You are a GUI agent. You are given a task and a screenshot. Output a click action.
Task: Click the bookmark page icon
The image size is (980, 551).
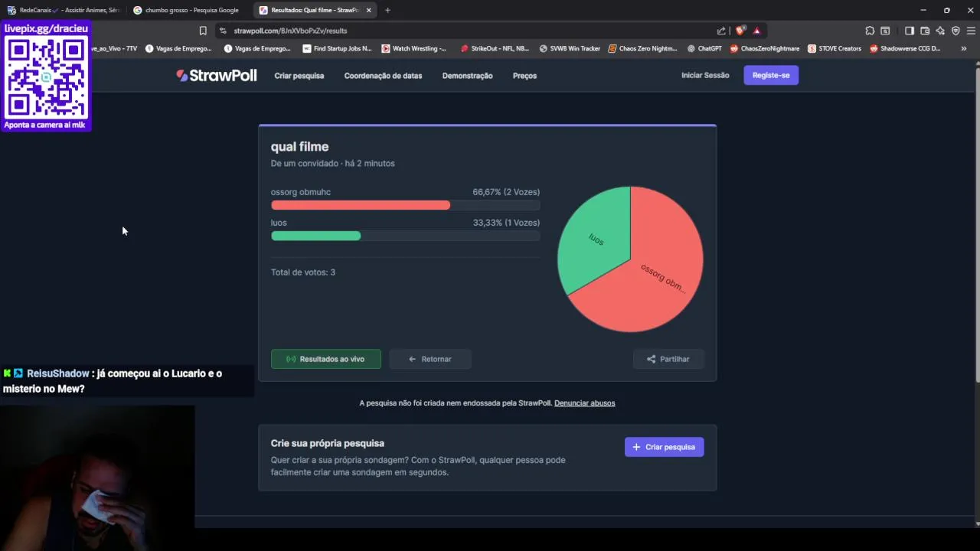[x=203, y=31]
